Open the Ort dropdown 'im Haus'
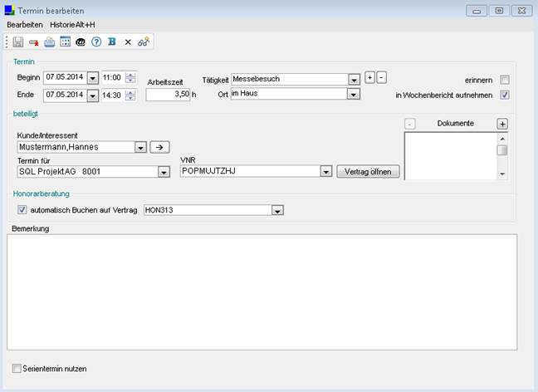 click(353, 95)
